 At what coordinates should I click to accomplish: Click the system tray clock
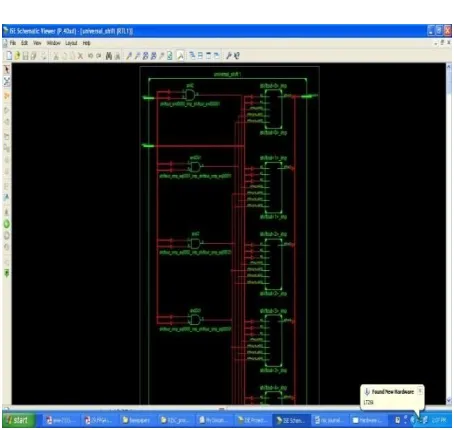[439, 420]
